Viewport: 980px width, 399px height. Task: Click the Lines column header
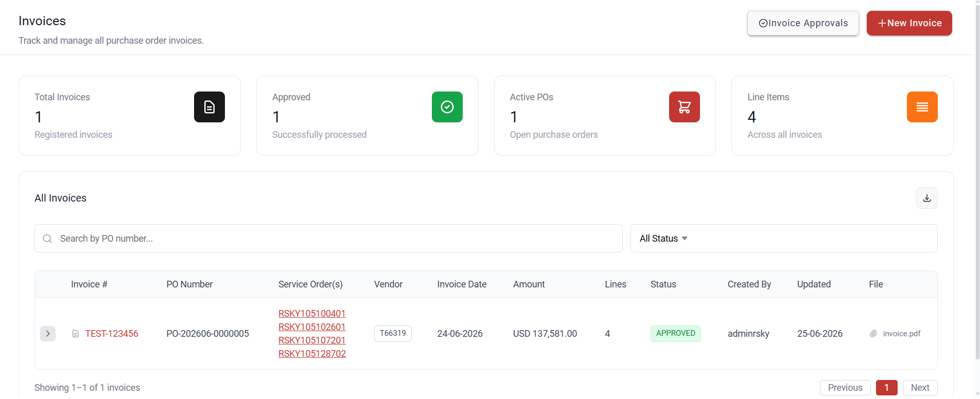click(615, 284)
